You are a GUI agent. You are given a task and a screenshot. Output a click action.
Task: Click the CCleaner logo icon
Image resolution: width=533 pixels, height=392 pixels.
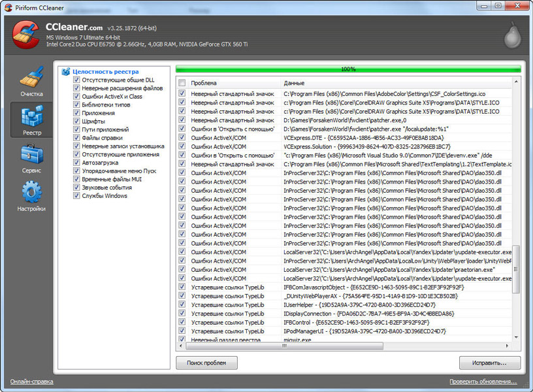pyautogui.click(x=25, y=35)
